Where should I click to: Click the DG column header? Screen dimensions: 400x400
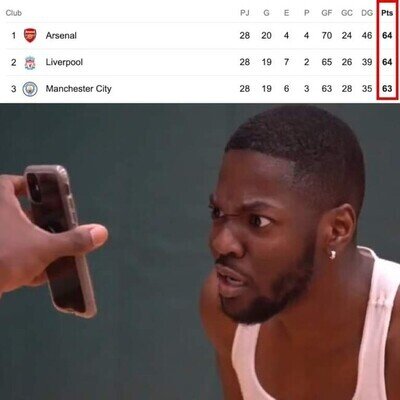(367, 13)
